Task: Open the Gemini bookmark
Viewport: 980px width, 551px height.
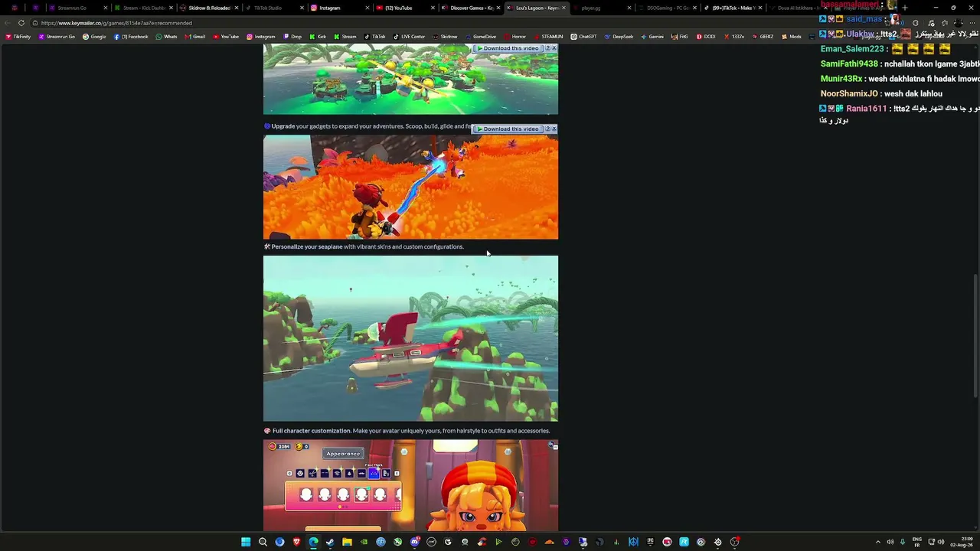Action: click(652, 37)
